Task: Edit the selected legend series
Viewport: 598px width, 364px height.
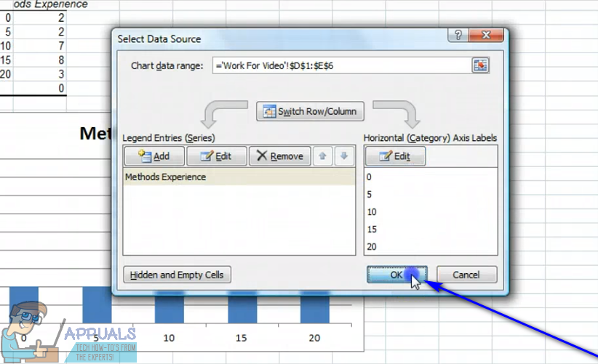Action: coord(216,156)
